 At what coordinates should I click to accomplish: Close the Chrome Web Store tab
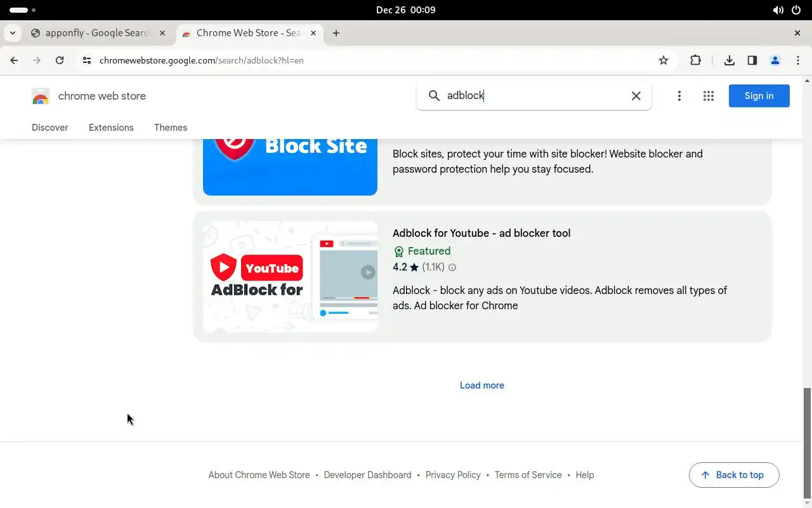[x=313, y=33]
